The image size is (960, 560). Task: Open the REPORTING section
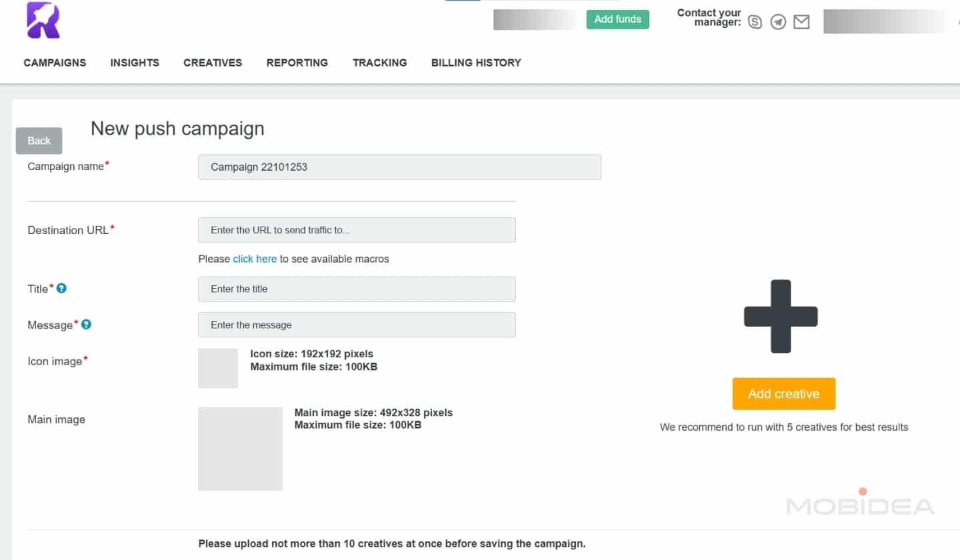297,63
